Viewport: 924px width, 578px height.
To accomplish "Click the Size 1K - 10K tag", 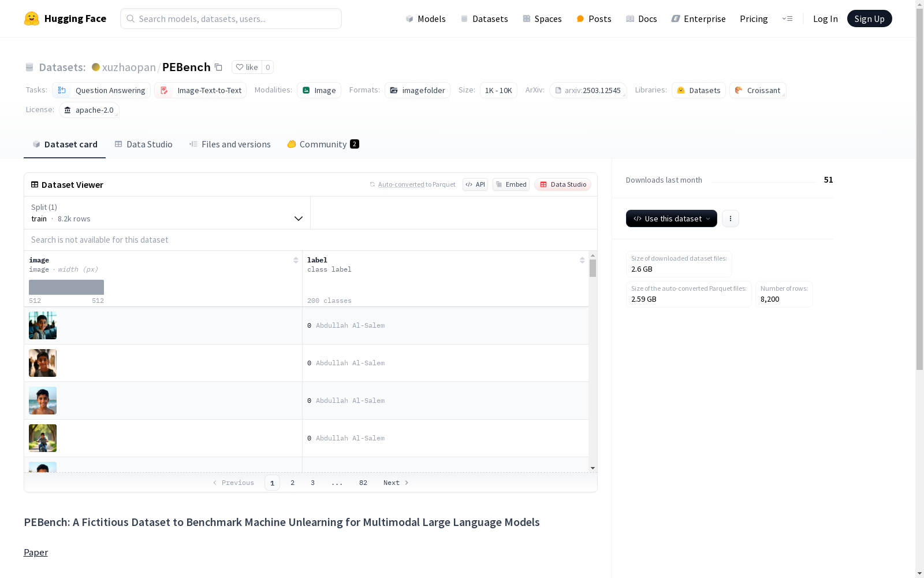I will [498, 90].
